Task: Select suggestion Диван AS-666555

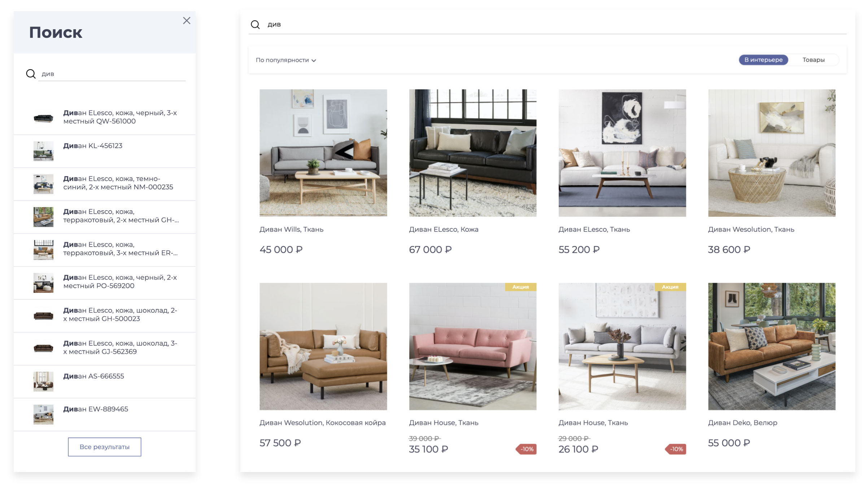Action: pos(105,382)
